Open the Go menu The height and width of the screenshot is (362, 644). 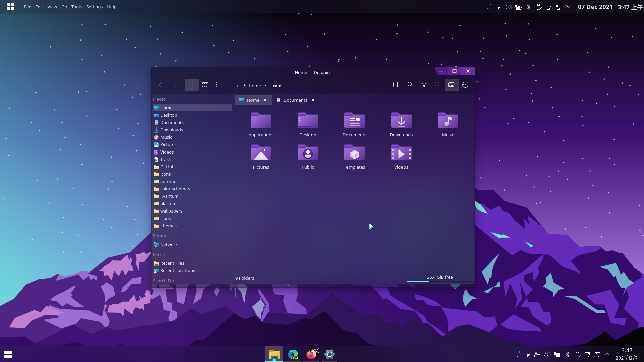(x=64, y=7)
